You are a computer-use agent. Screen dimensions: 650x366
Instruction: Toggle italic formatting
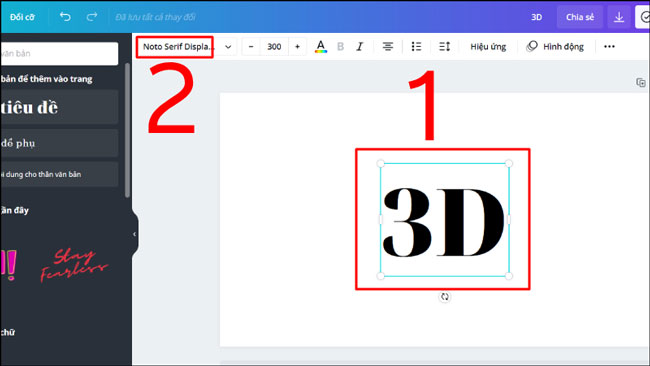[x=360, y=46]
